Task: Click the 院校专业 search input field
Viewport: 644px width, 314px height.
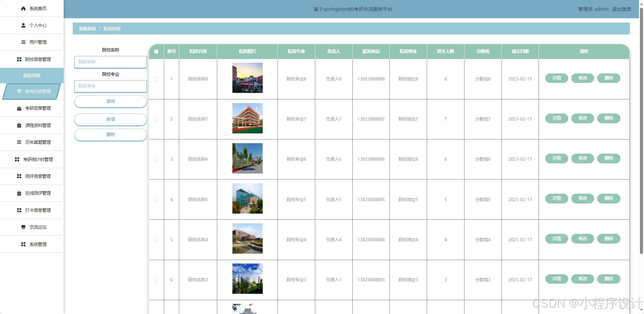Action: 110,86
